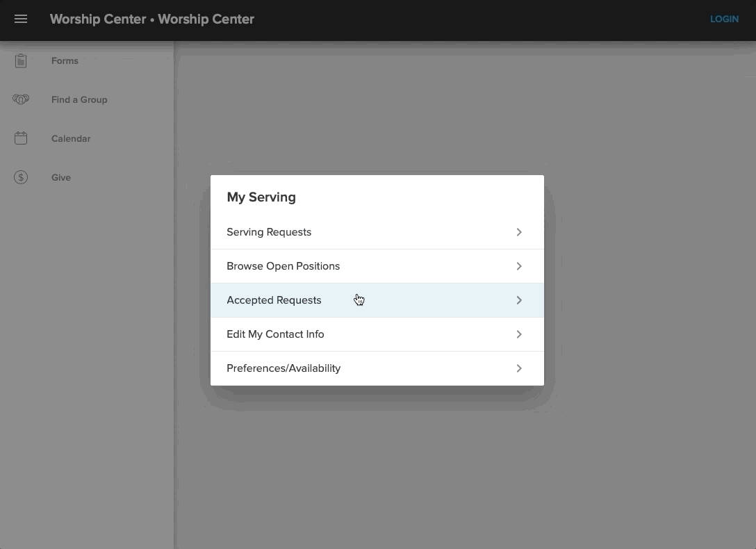Click the Calendar icon in sidebar
This screenshot has height=549, width=756.
coord(21,138)
